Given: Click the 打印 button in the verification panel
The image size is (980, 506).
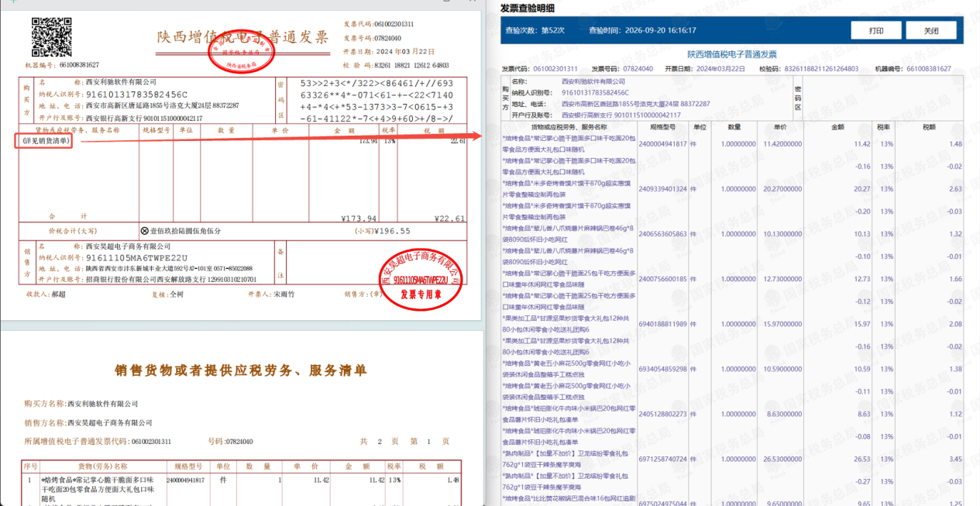Looking at the screenshot, I should [876, 31].
